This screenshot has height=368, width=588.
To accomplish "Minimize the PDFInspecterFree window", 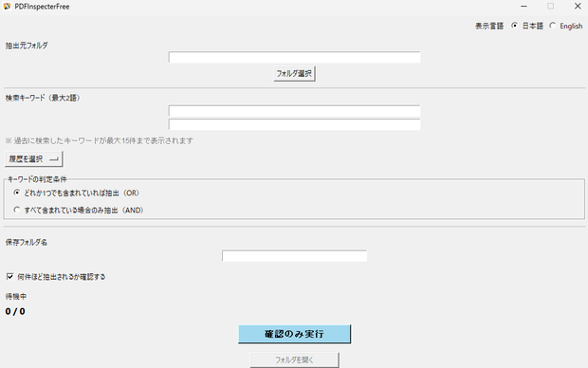I will click(524, 7).
